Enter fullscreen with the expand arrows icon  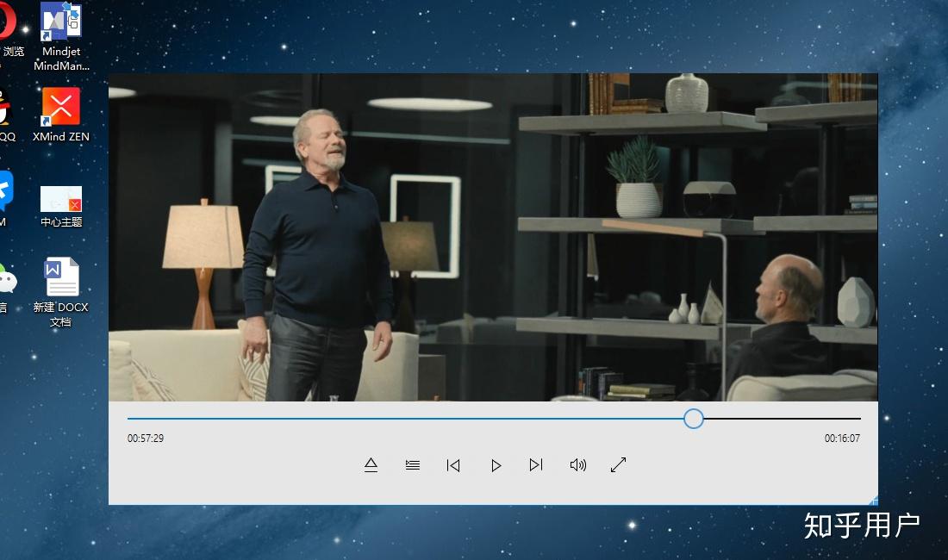tap(618, 464)
